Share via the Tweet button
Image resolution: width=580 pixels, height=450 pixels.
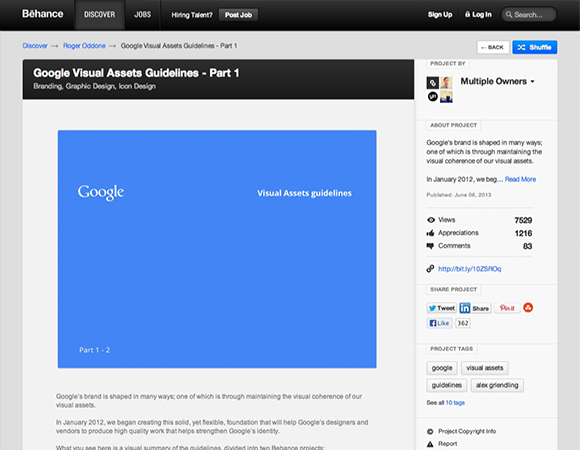pyautogui.click(x=442, y=308)
